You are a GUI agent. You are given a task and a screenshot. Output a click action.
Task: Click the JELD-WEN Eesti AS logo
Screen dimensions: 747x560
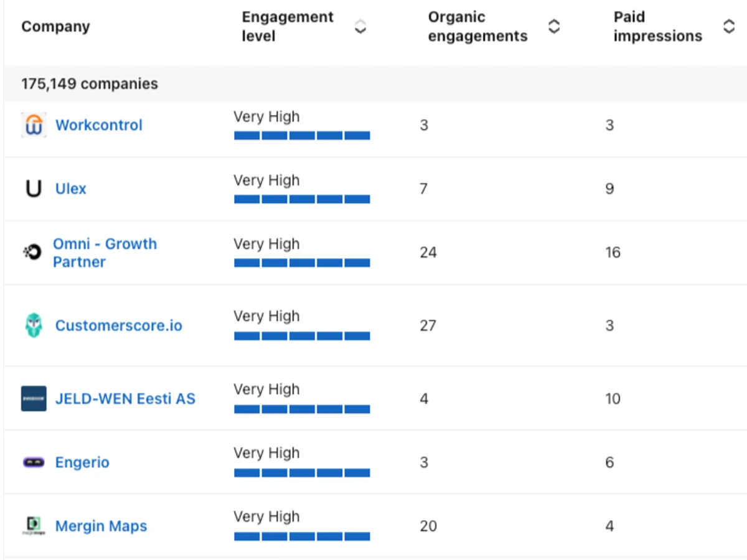click(x=34, y=399)
